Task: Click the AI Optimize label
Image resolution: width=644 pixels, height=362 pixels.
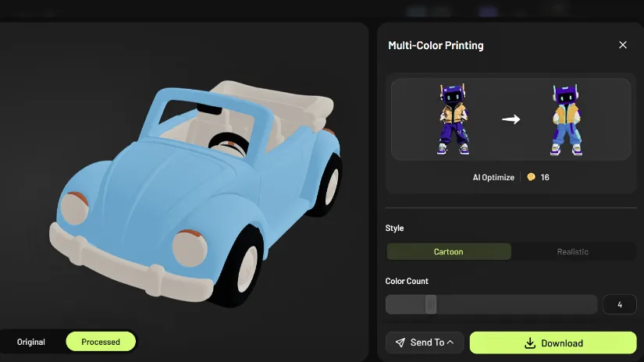Action: [x=493, y=177]
